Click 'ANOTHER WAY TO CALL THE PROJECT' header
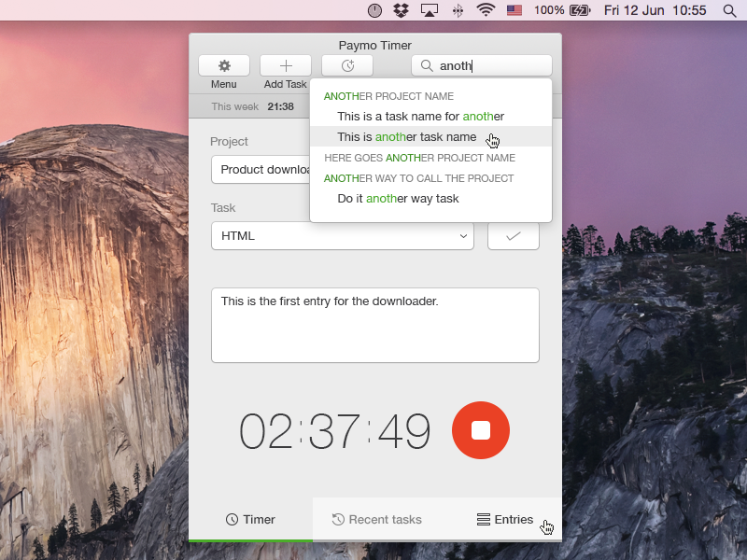Screen dimensions: 747x560 [418, 178]
